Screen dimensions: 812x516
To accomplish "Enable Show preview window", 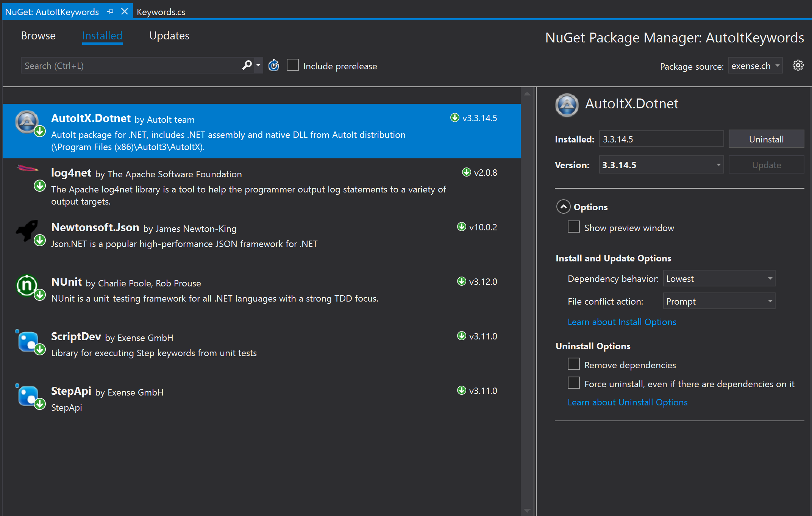I will [x=573, y=227].
